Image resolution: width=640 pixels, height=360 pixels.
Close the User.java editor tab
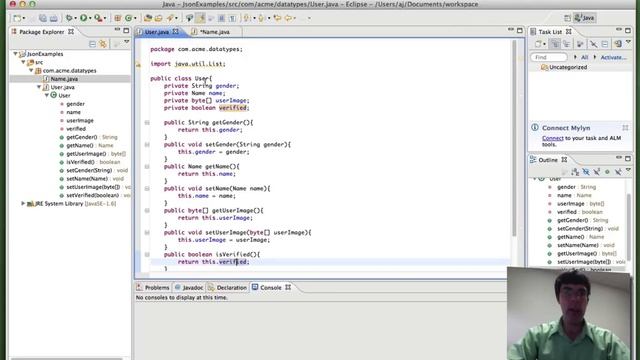point(176,31)
